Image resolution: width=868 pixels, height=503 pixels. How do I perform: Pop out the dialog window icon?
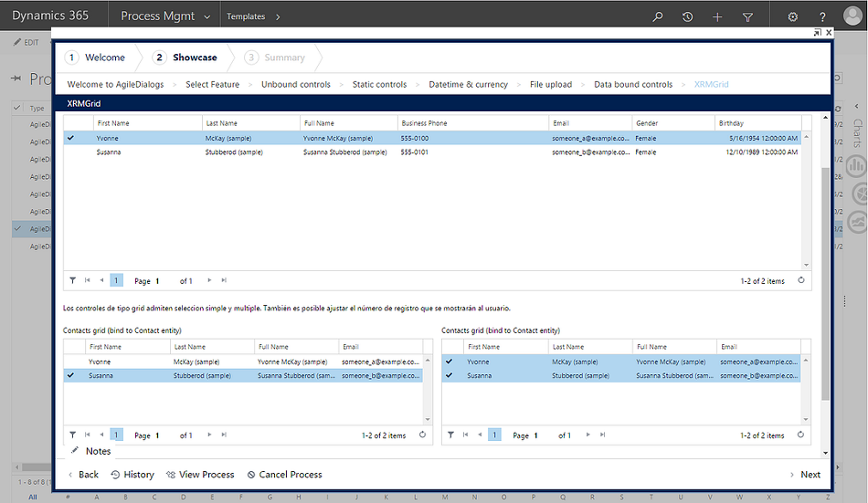pos(817,33)
